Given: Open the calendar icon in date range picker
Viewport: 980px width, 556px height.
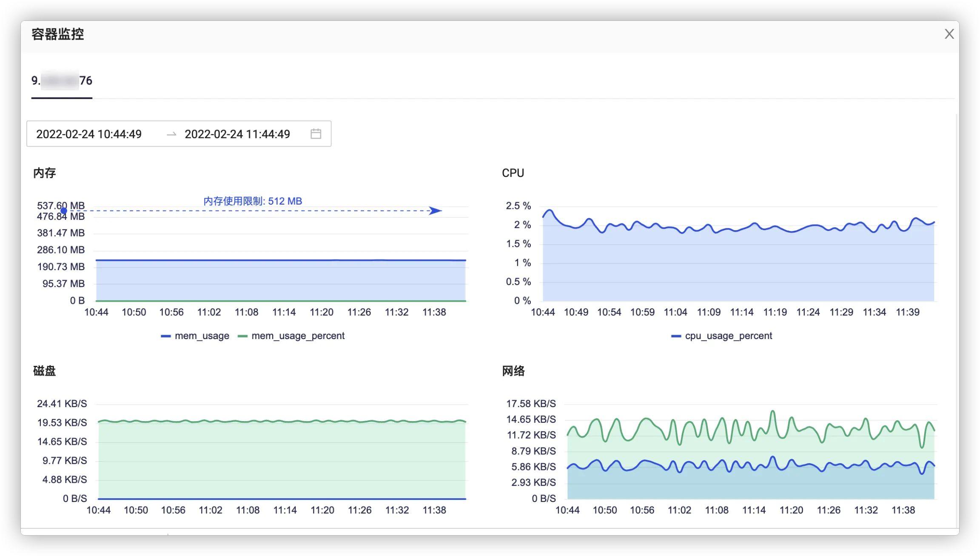Looking at the screenshot, I should (x=316, y=134).
